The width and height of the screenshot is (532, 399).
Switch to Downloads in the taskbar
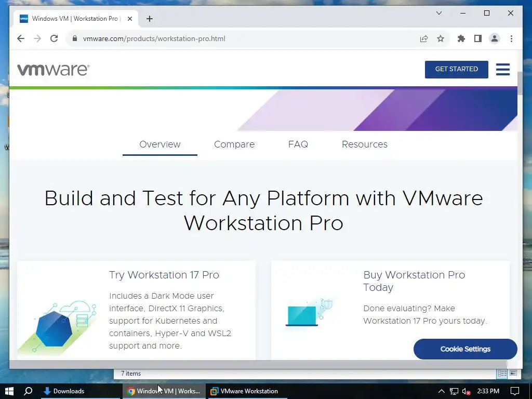click(x=81, y=391)
